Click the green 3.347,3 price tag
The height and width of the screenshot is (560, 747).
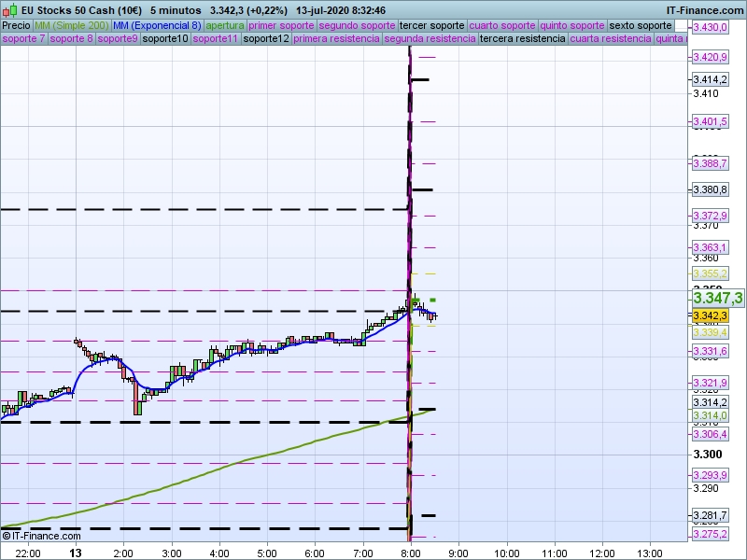coord(717,298)
